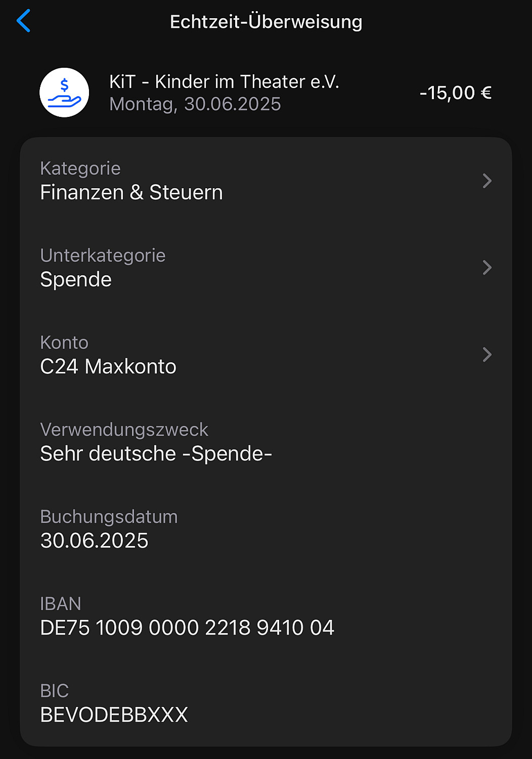Tap the Buchungsdatum value 30.06.2025
Image resolution: width=532 pixels, height=759 pixels.
pyautogui.click(x=94, y=541)
